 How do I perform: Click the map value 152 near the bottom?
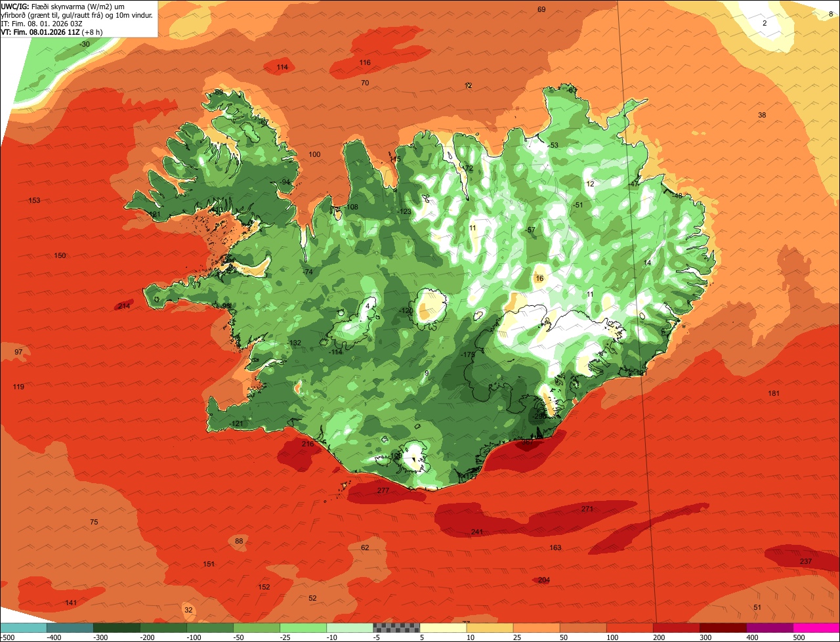264,588
